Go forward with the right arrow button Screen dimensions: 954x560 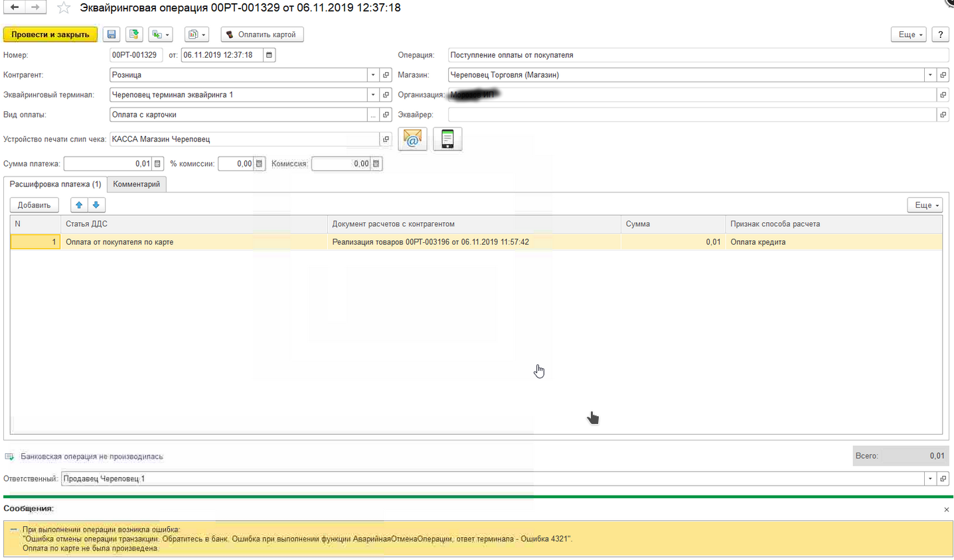click(36, 7)
